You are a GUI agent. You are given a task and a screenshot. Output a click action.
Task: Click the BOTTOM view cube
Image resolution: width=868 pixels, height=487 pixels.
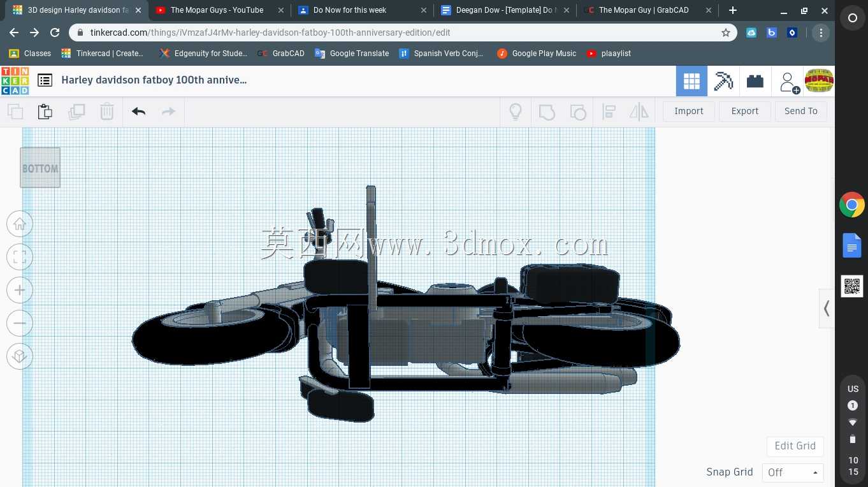pyautogui.click(x=40, y=168)
